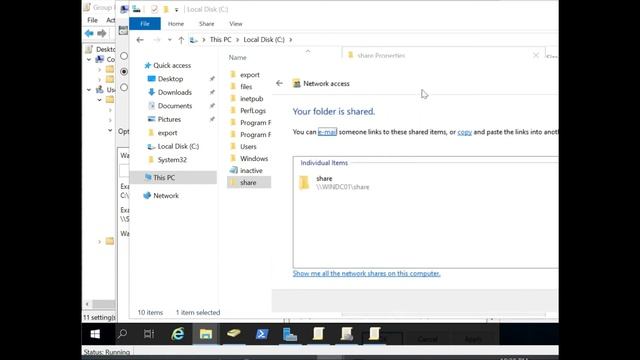Open File Explorer from taskbar

coord(206,334)
